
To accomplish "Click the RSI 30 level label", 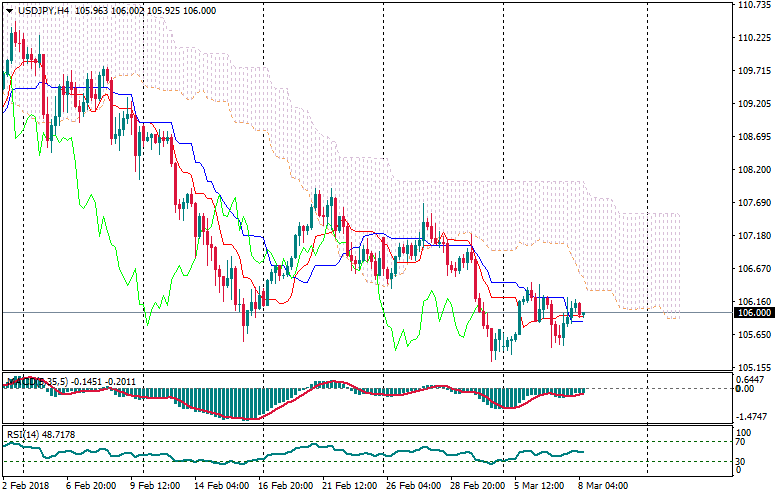I will (x=743, y=461).
